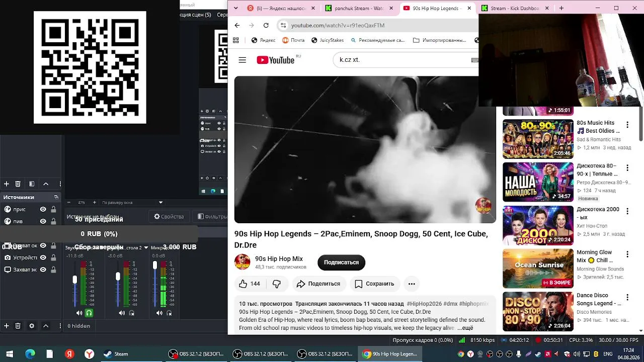644x362 pixels.
Task: Zoom in the OBS preview with plus
Action: click(x=94, y=203)
